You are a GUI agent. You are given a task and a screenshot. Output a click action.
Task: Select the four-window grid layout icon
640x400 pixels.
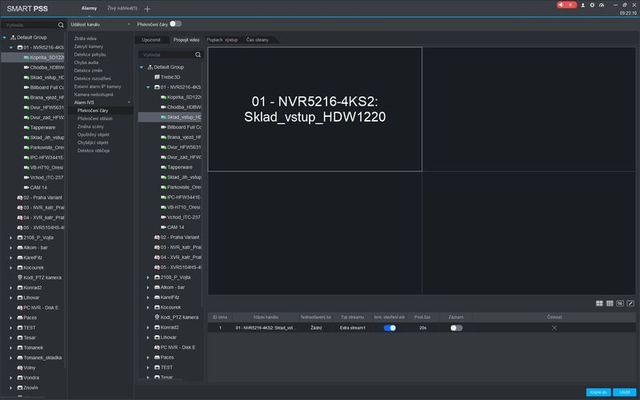(x=599, y=301)
